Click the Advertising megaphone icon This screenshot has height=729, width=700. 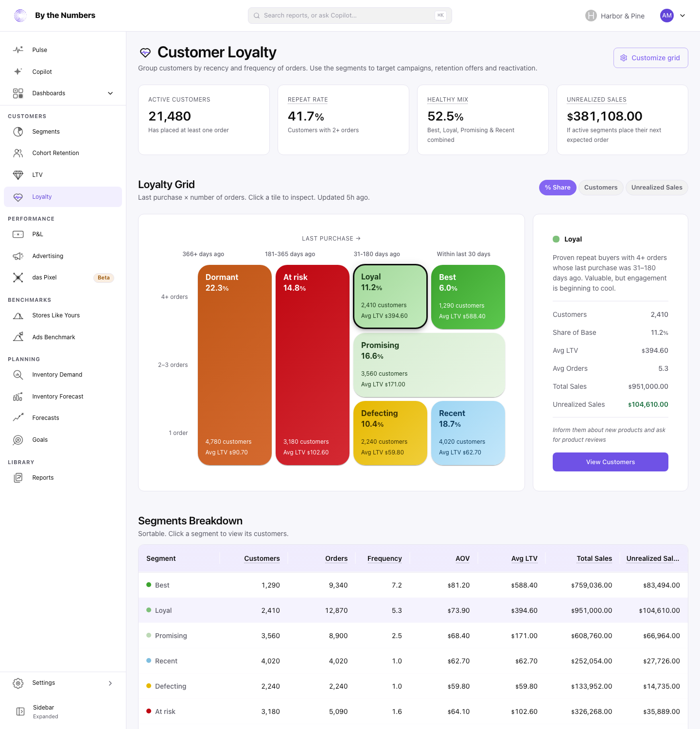[x=18, y=256]
